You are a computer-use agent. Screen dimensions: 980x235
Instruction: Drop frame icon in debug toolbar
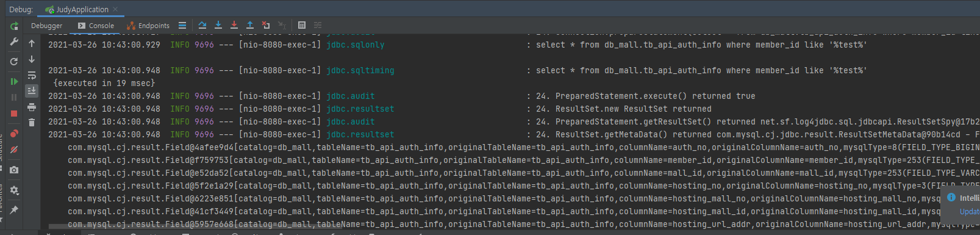coord(266,25)
